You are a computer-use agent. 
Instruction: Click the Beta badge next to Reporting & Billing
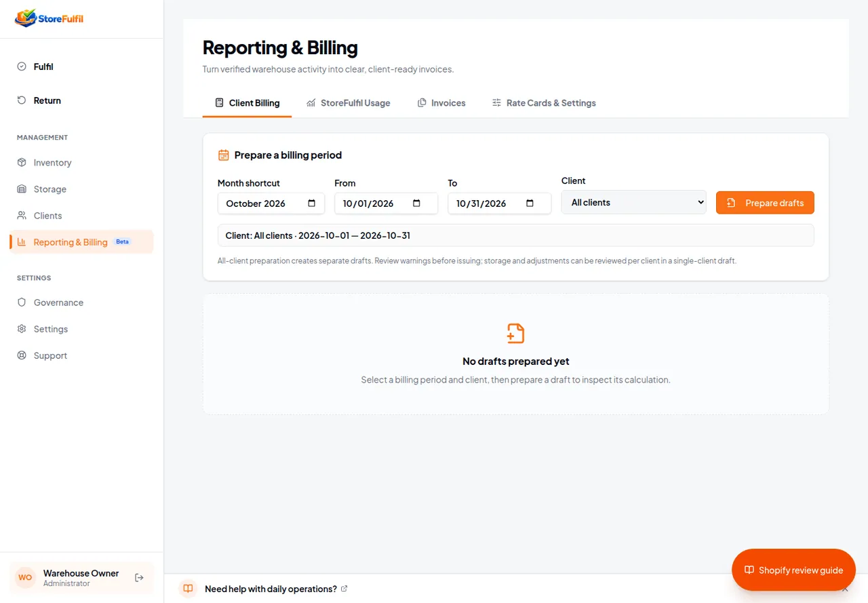pos(122,241)
